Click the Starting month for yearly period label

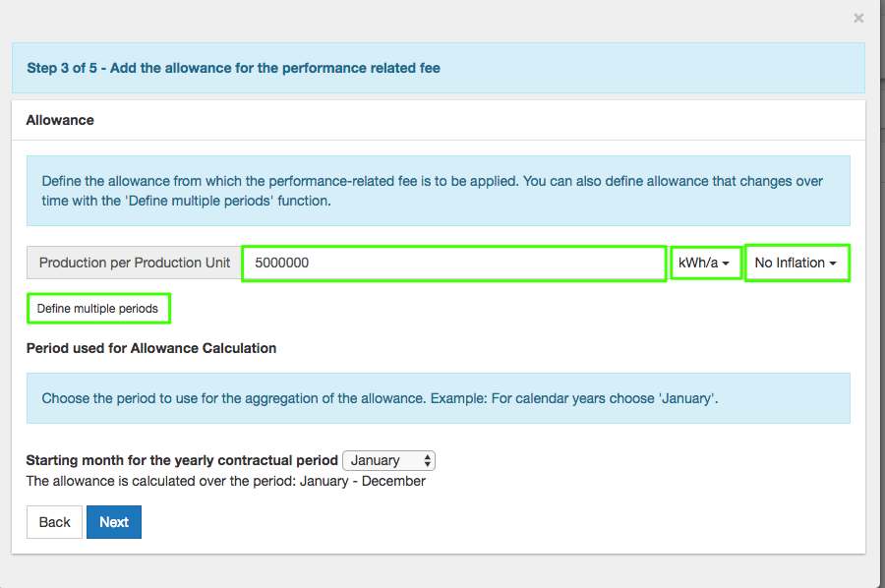coord(182,460)
